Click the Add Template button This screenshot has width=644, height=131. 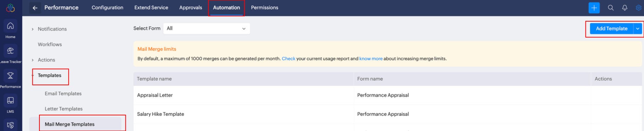pos(611,29)
